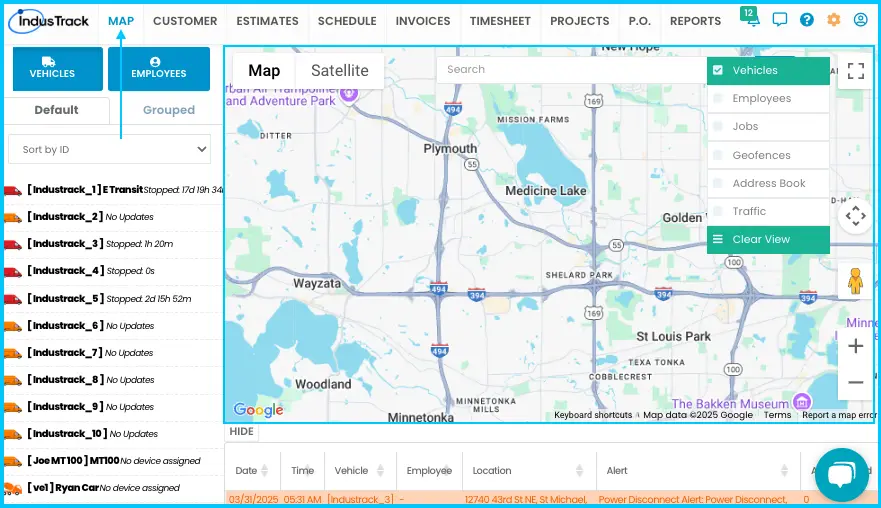Open the help question mark icon
881x508 pixels.
tap(806, 20)
